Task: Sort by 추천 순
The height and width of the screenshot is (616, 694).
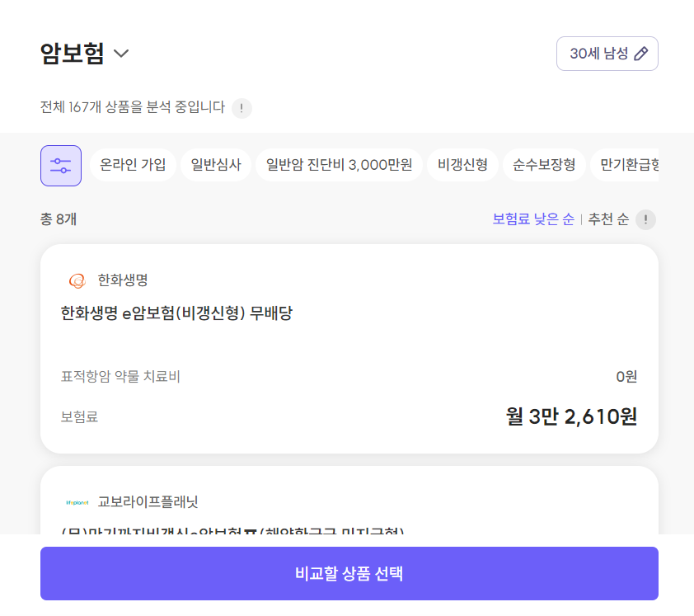Action: pyautogui.click(x=608, y=219)
